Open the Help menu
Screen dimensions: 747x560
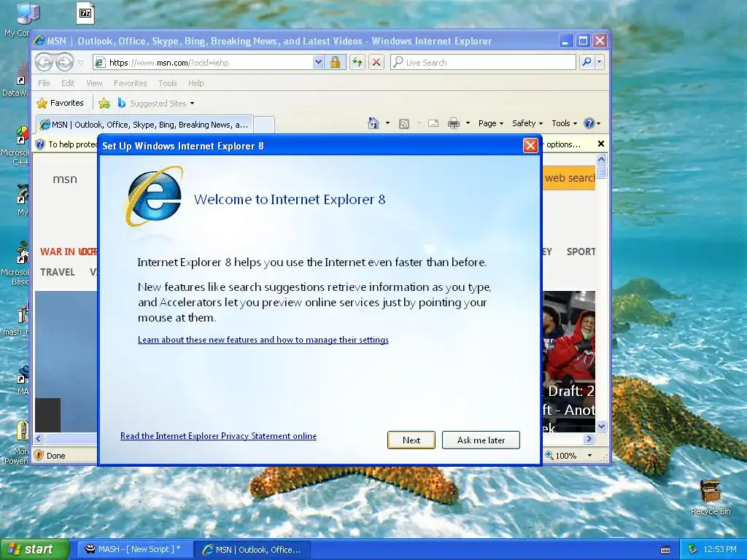point(196,83)
